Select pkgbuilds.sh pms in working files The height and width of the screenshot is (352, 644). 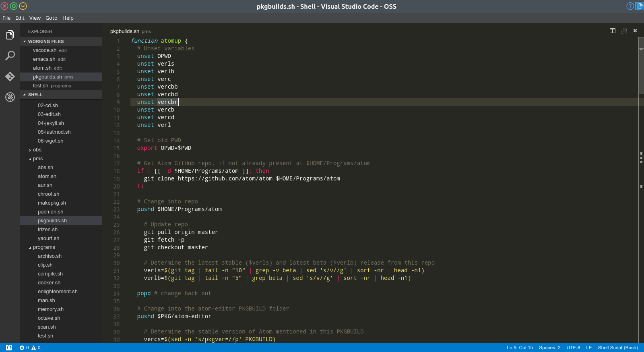point(61,77)
